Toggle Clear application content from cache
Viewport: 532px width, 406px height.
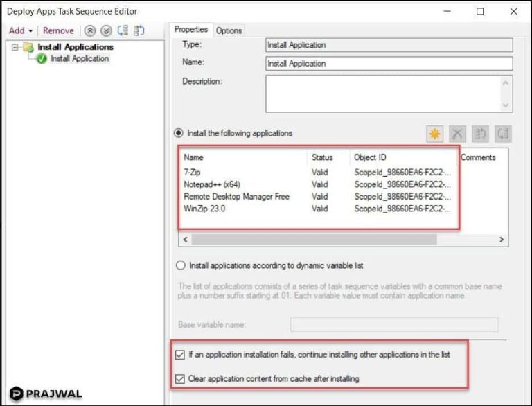[180, 378]
